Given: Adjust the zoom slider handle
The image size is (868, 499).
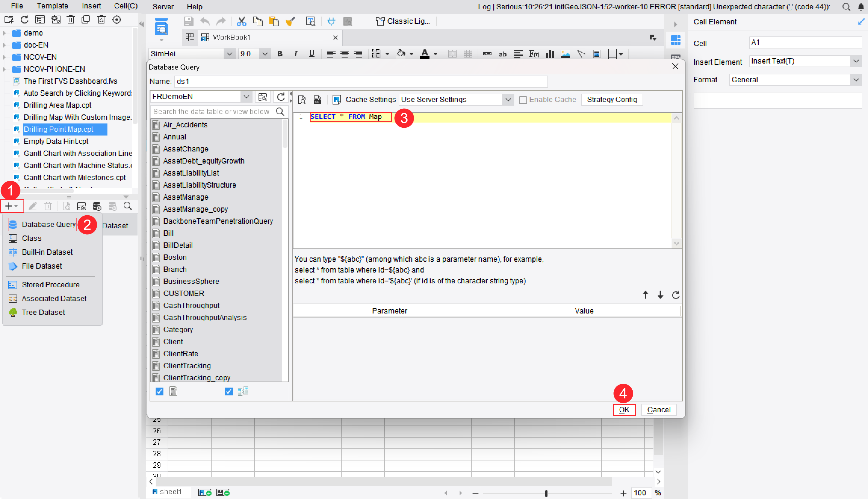Looking at the screenshot, I should (546, 493).
